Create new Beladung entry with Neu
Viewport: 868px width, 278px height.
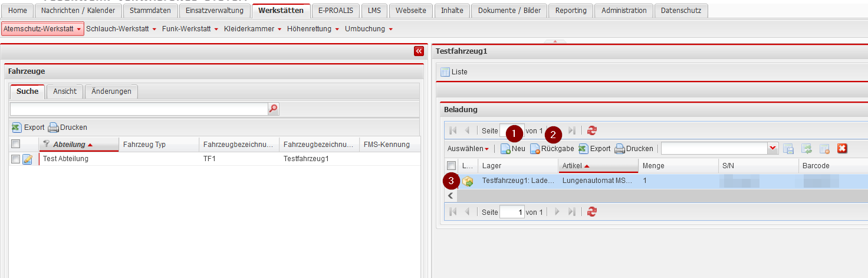512,149
